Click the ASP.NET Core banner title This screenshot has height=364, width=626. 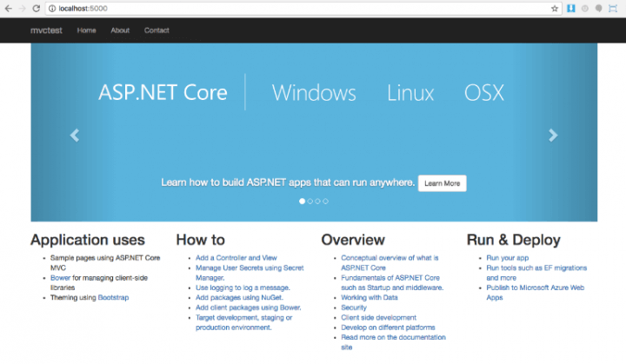coord(163,93)
